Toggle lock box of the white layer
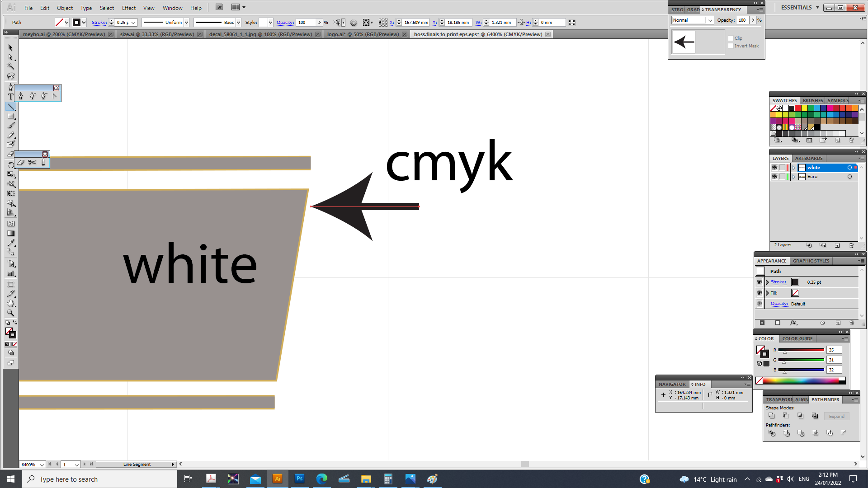This screenshot has width=868, height=488. (782, 168)
